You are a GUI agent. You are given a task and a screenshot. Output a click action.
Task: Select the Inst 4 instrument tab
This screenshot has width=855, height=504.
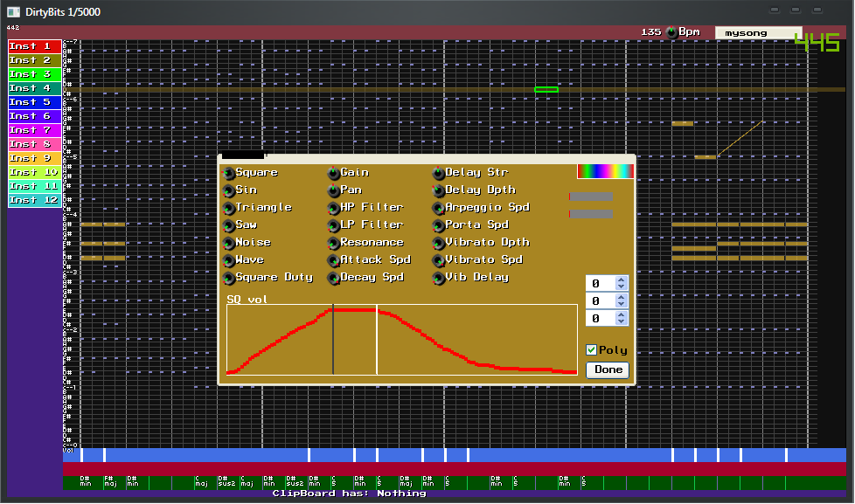34,88
